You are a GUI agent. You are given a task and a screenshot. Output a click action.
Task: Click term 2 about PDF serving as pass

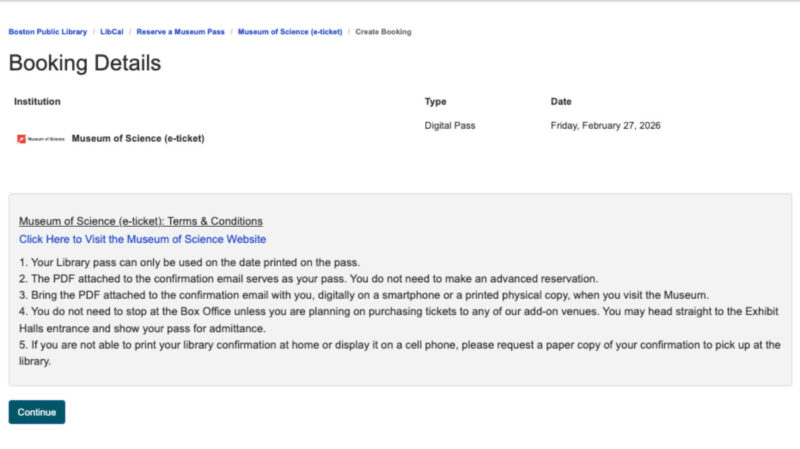pos(308,279)
